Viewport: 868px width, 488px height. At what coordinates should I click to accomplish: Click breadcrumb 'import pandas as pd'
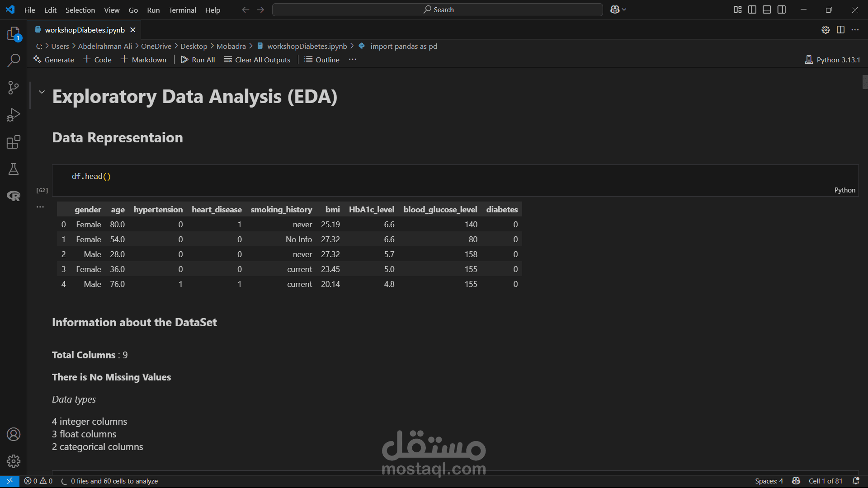(403, 46)
